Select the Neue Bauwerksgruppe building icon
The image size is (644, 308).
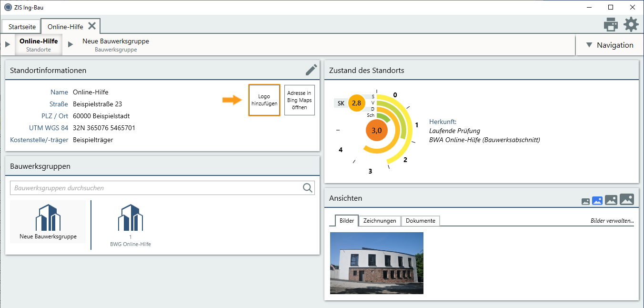48,217
